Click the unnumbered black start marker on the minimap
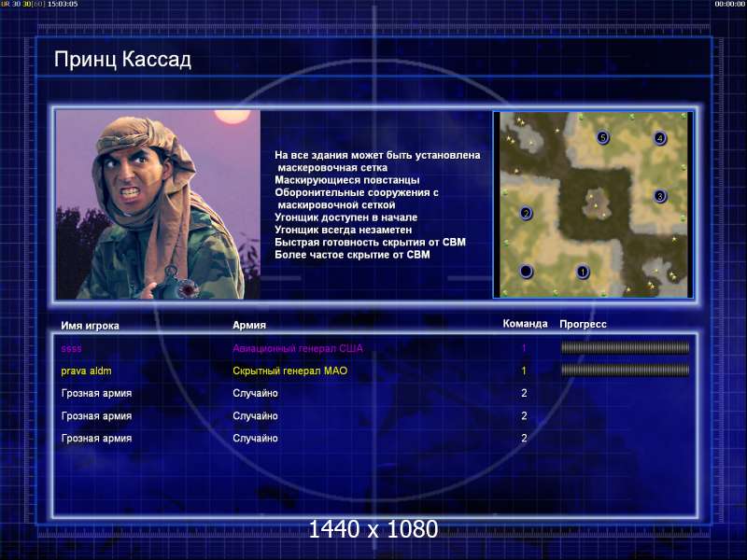This screenshot has width=747, height=560. 526,272
